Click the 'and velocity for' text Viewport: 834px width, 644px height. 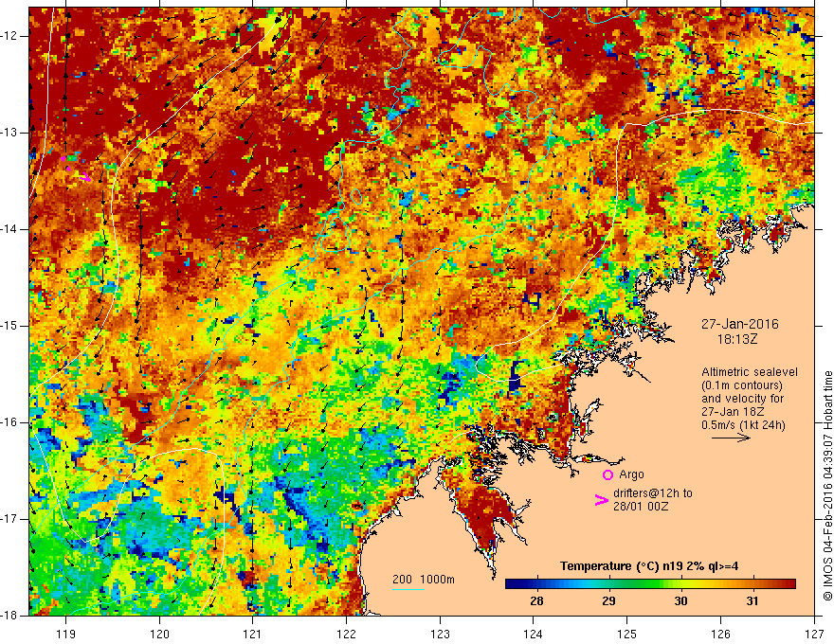click(742, 399)
